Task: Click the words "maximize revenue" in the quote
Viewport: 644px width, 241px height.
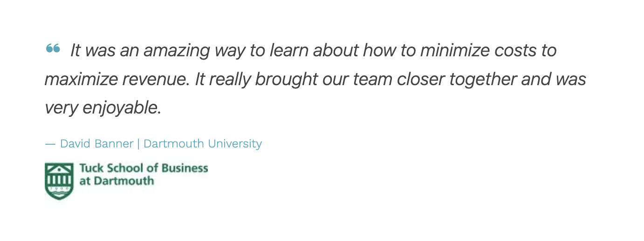Action: (x=115, y=79)
